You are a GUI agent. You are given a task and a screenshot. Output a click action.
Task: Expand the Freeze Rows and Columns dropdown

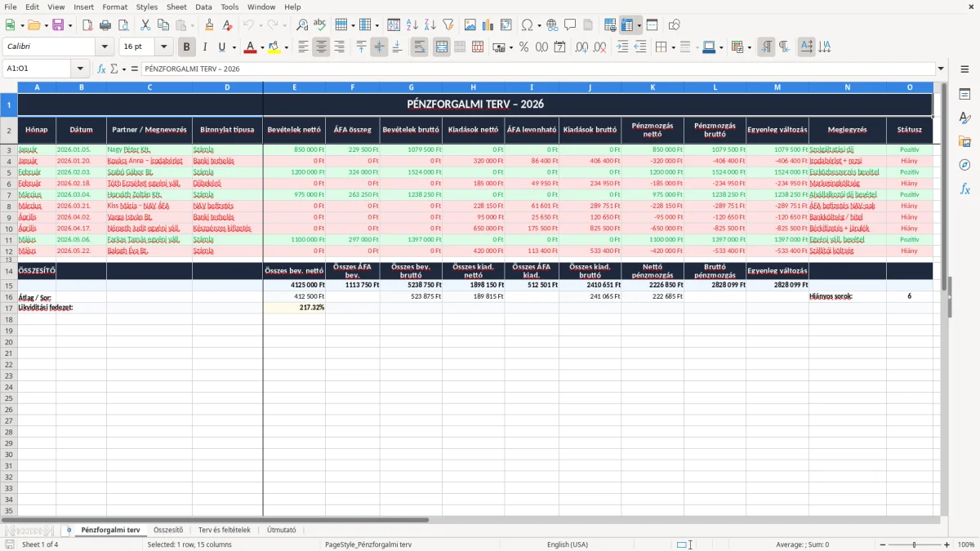[639, 25]
